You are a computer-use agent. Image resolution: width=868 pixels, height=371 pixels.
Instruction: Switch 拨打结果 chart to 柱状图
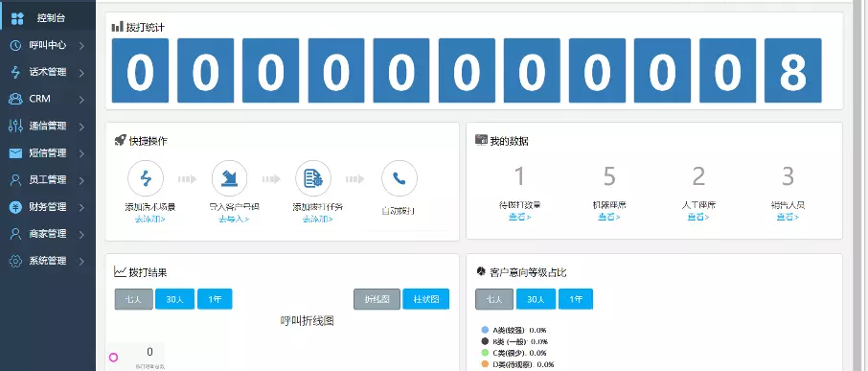[x=425, y=299]
